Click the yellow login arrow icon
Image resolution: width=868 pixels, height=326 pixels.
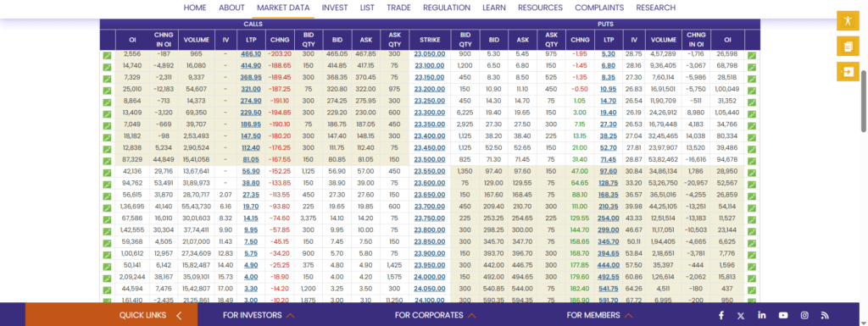[848, 72]
